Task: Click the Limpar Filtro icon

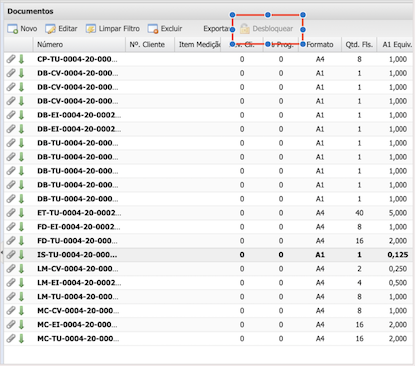Action: (91, 29)
